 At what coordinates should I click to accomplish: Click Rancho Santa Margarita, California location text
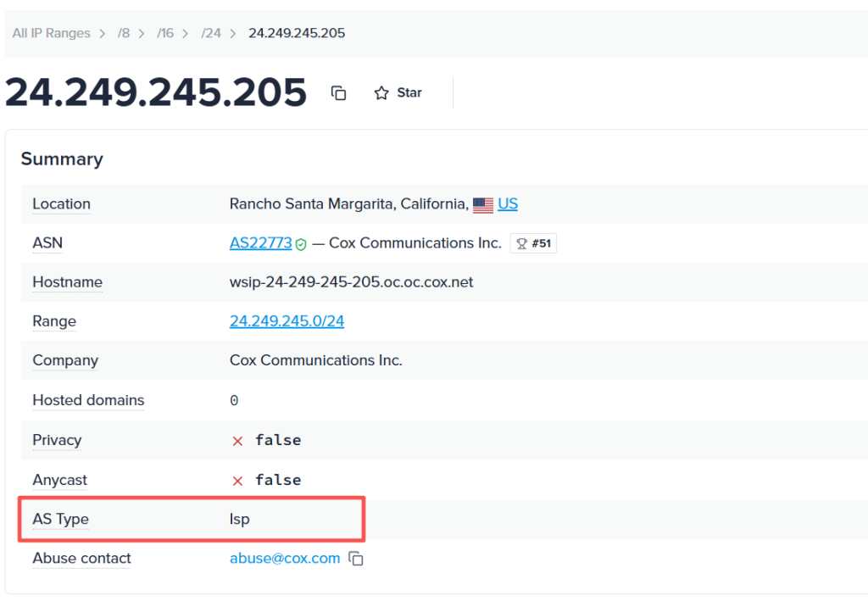[x=349, y=204]
